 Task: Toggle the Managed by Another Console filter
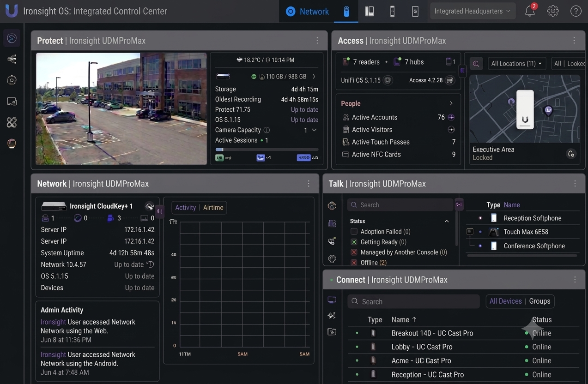tap(354, 252)
